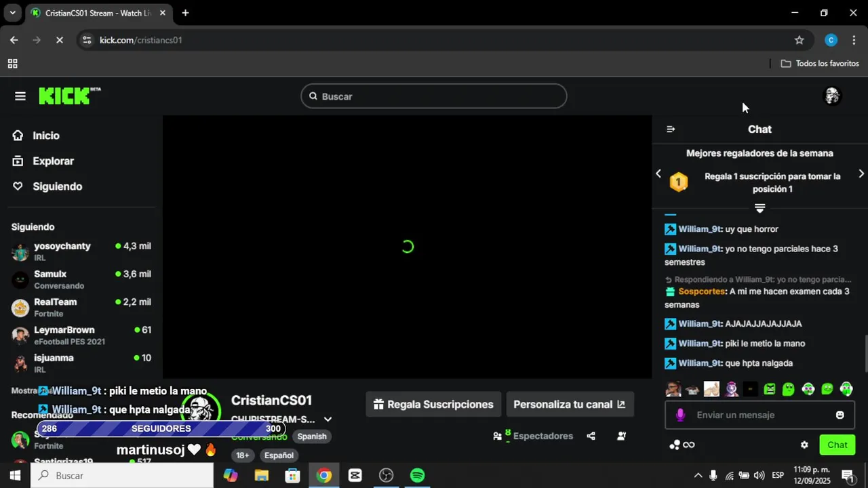
Task: Open LeymarBrown channel
Action: pos(81,335)
